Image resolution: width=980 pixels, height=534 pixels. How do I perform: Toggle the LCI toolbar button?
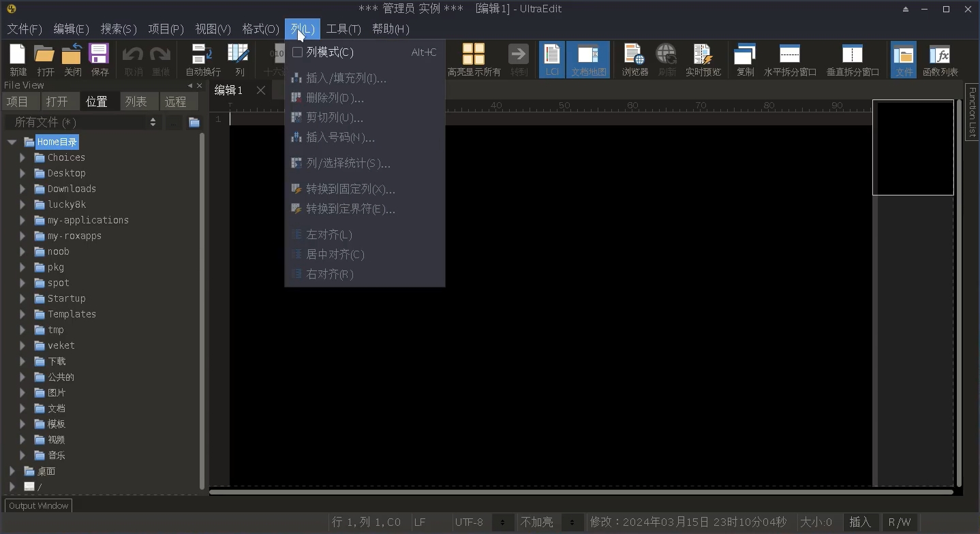551,59
